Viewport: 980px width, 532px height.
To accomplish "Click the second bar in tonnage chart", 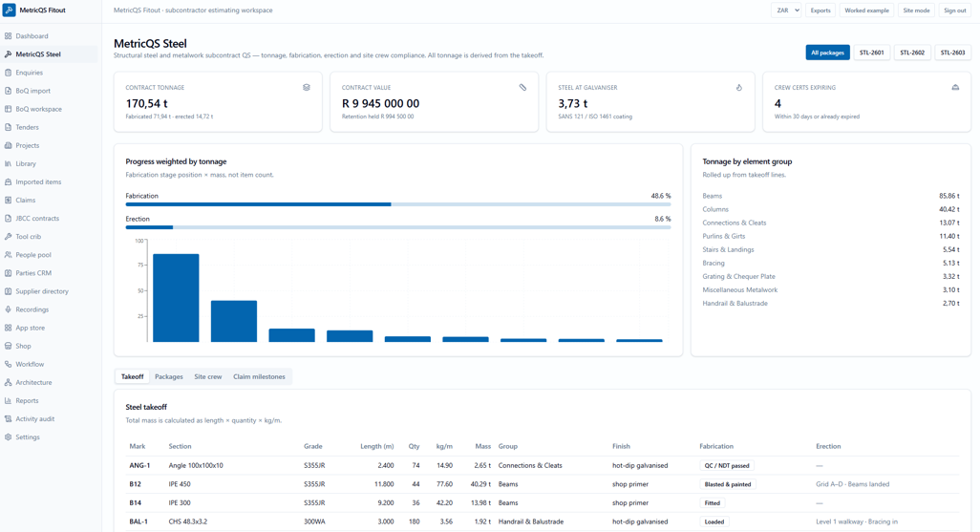I will click(234, 321).
